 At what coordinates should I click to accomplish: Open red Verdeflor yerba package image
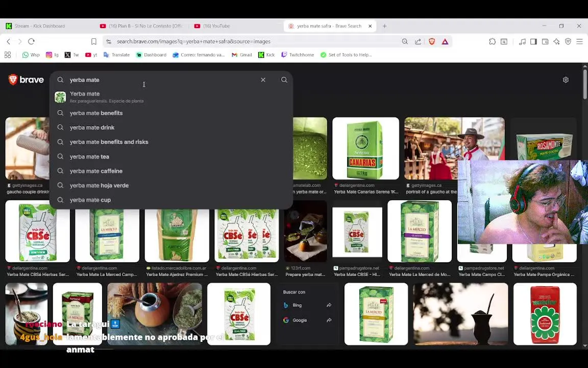coord(545,314)
